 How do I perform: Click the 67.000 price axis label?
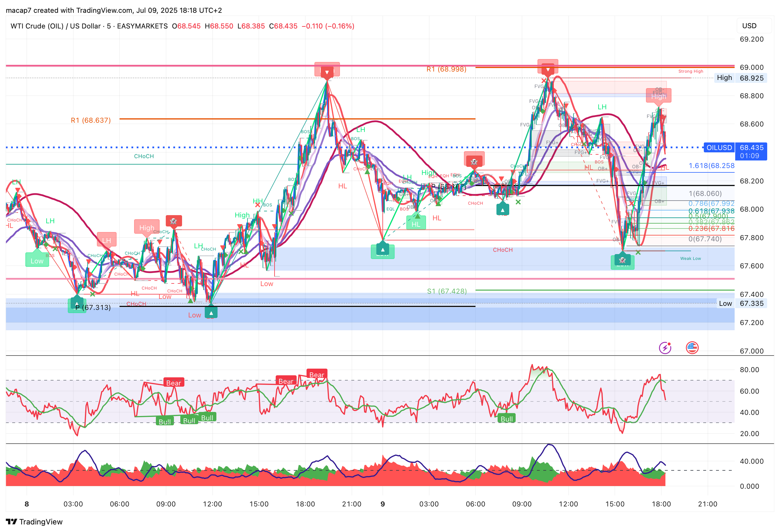tap(751, 351)
